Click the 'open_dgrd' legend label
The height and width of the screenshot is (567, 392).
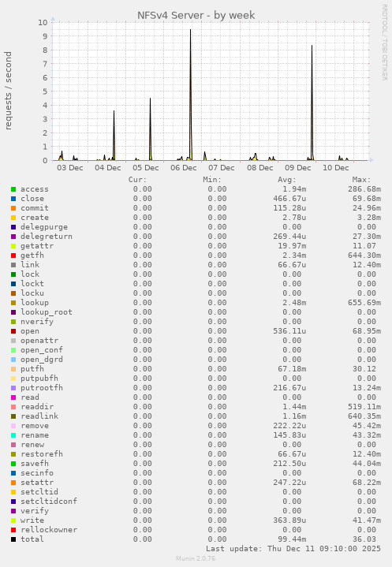42,360
